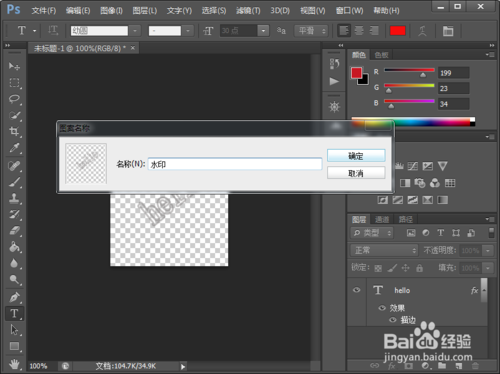Open the layer filter type dropdown
Screen dimensions: 500x374
click(372, 233)
